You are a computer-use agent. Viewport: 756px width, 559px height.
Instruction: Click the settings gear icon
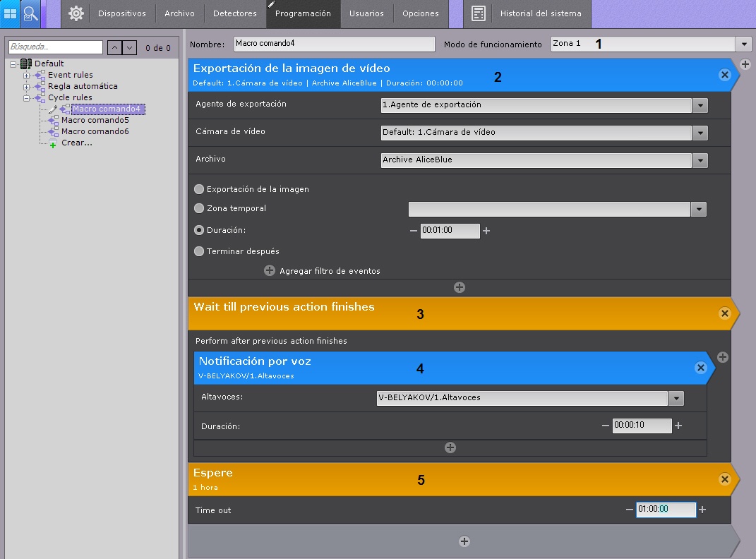coord(76,13)
